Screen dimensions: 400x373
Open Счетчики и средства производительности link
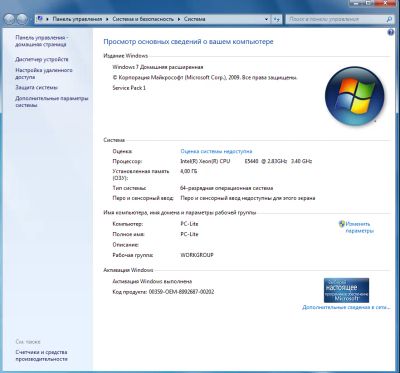pos(41,356)
